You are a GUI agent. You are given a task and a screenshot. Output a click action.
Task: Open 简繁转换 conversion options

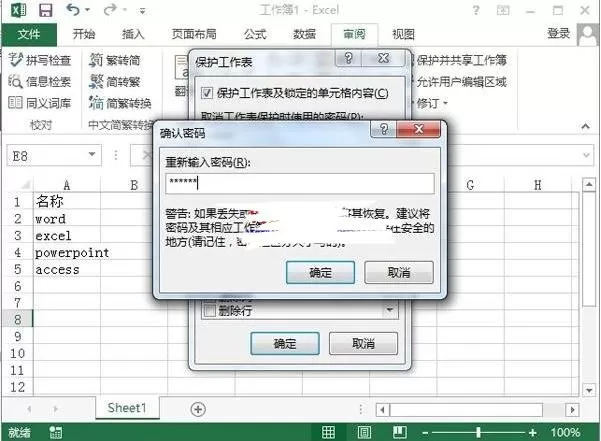click(x=120, y=103)
